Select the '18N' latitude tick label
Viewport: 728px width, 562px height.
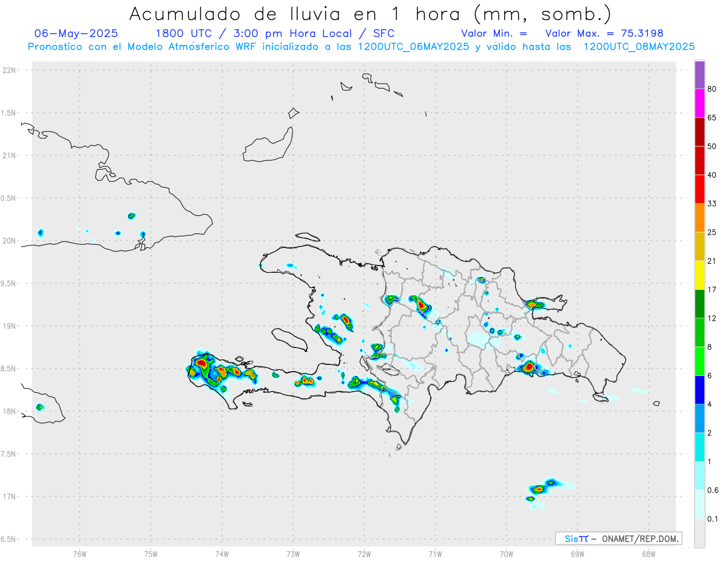click(x=9, y=411)
